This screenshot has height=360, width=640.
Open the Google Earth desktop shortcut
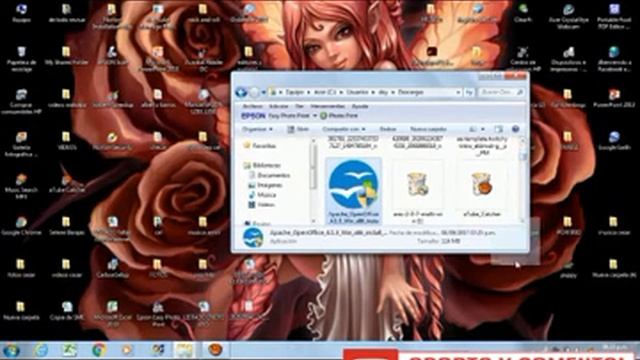(x=614, y=141)
